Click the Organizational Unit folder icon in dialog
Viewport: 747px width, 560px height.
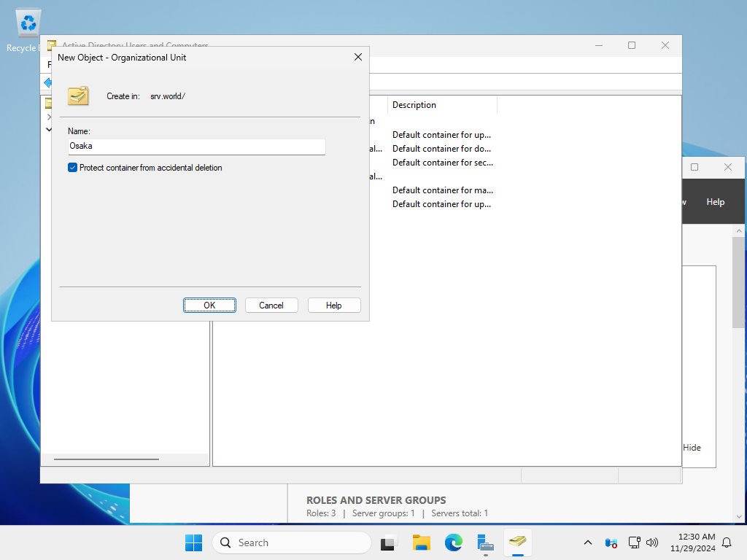click(78, 96)
